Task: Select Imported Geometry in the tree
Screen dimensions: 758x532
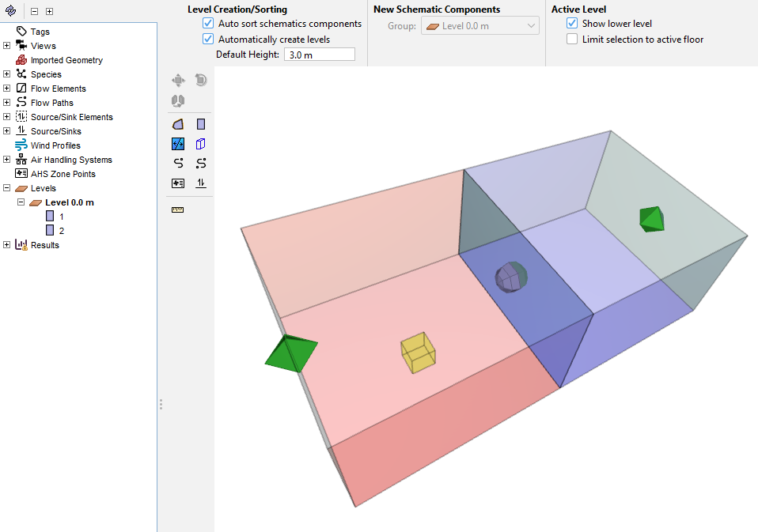Action: 66,60
